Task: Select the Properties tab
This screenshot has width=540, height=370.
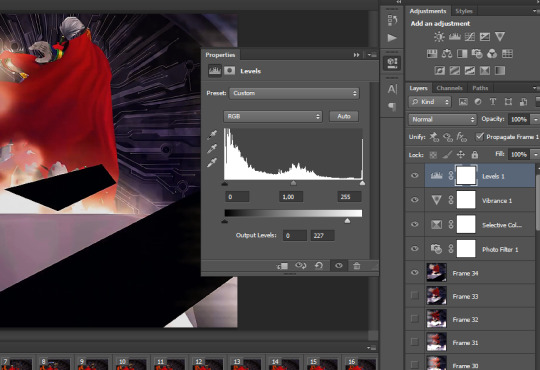Action: click(220, 55)
